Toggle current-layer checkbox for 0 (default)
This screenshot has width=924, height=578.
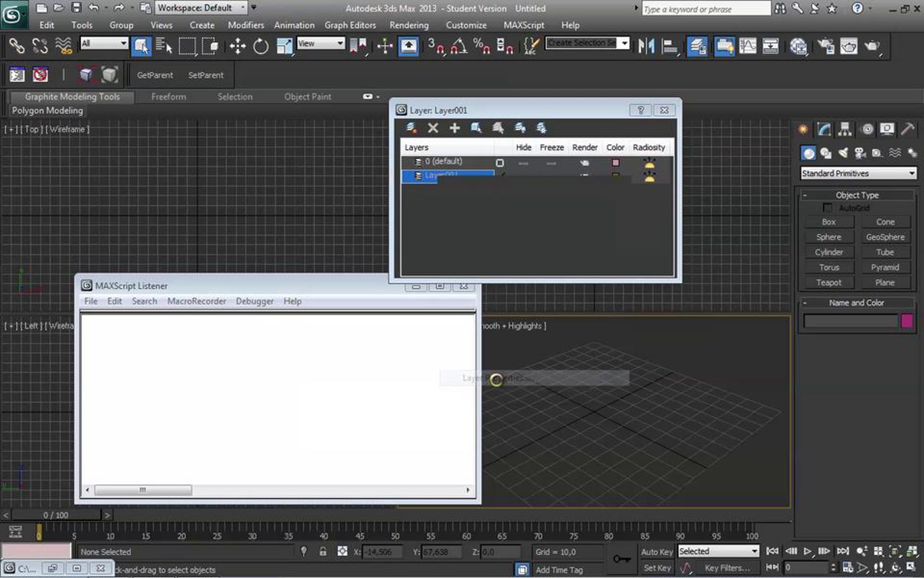(500, 163)
